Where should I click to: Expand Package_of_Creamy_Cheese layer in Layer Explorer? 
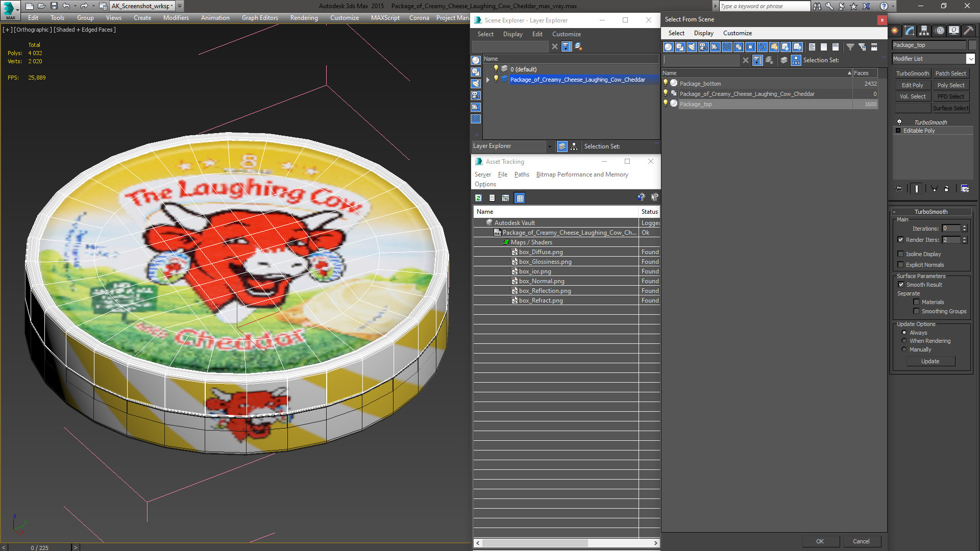click(x=488, y=80)
